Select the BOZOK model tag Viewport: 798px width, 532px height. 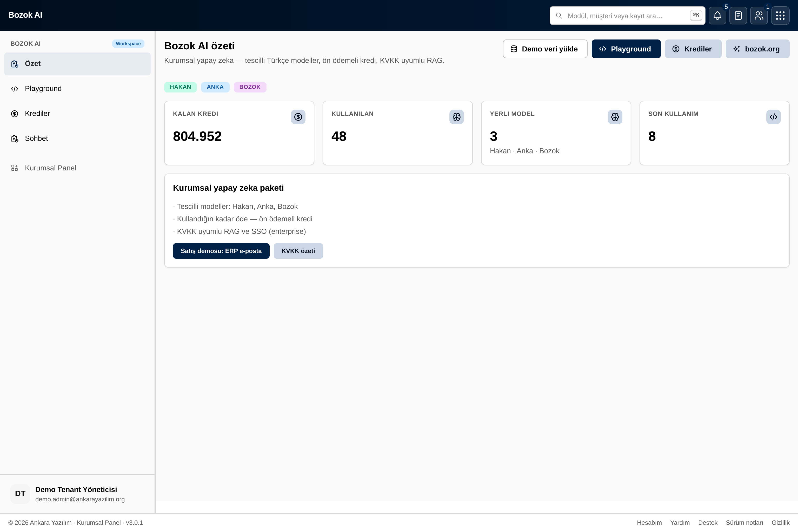pyautogui.click(x=250, y=87)
